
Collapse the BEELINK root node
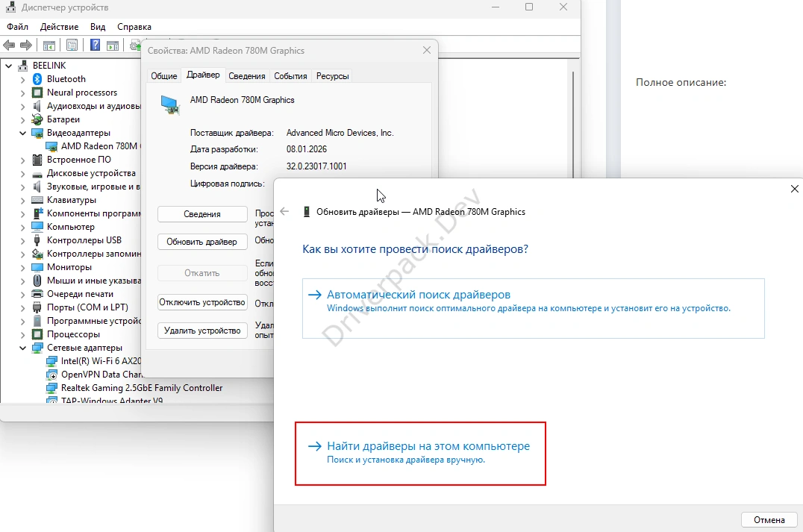tap(9, 66)
